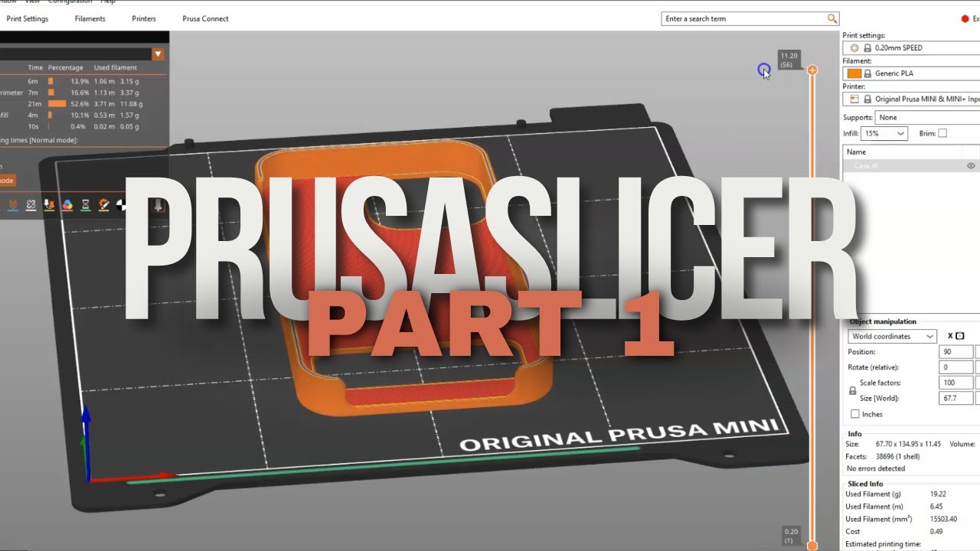Click the Used Filament (g) value 19.22
980x551 pixels.
938,494
